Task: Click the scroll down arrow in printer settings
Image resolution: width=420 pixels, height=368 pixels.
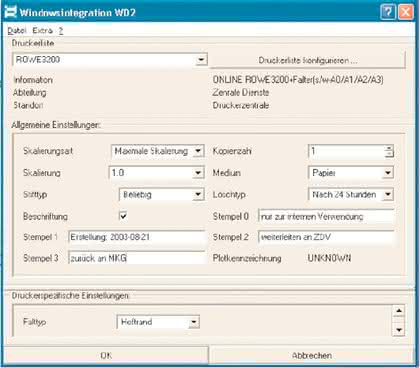Action: tap(399, 330)
